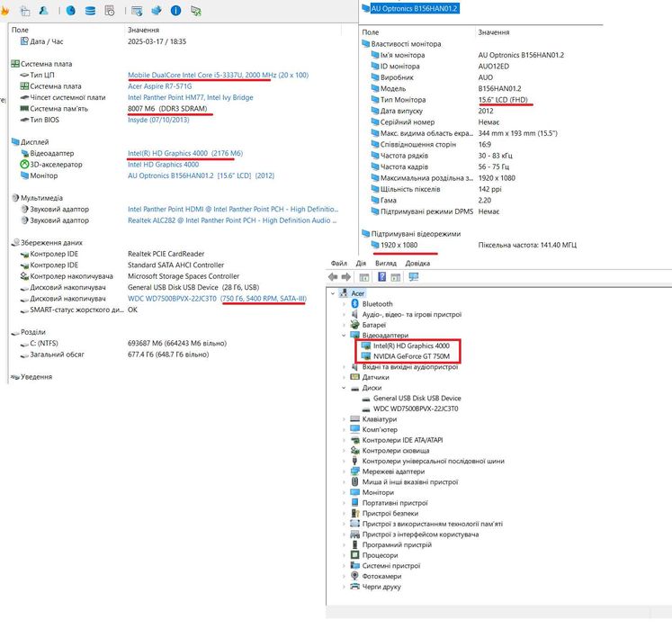
Task: Click the Батареї battery icon
Action: 354,325
